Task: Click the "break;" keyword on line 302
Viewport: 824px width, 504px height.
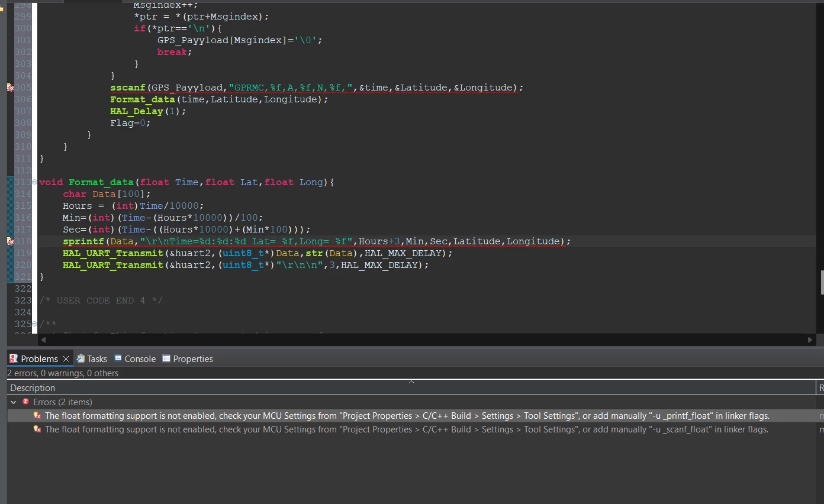Action: coord(175,52)
